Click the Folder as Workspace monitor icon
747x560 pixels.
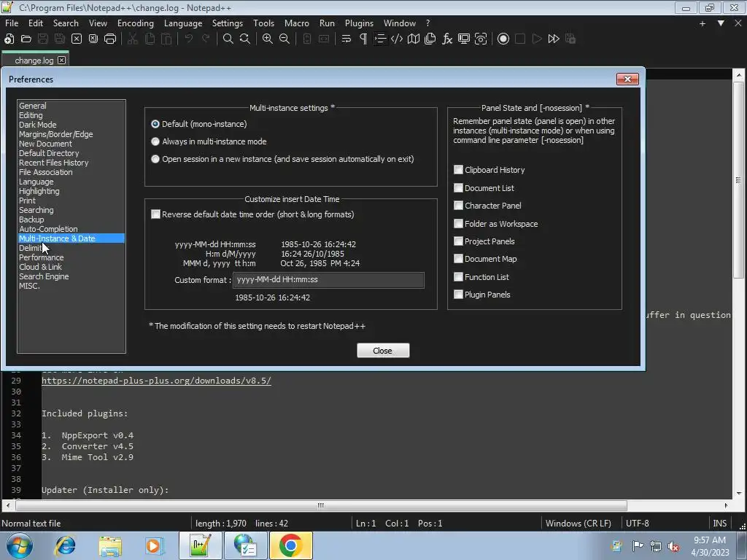464,39
